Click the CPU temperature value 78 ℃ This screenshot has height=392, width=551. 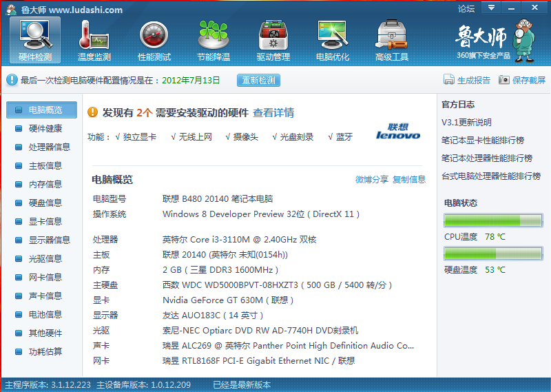point(495,237)
